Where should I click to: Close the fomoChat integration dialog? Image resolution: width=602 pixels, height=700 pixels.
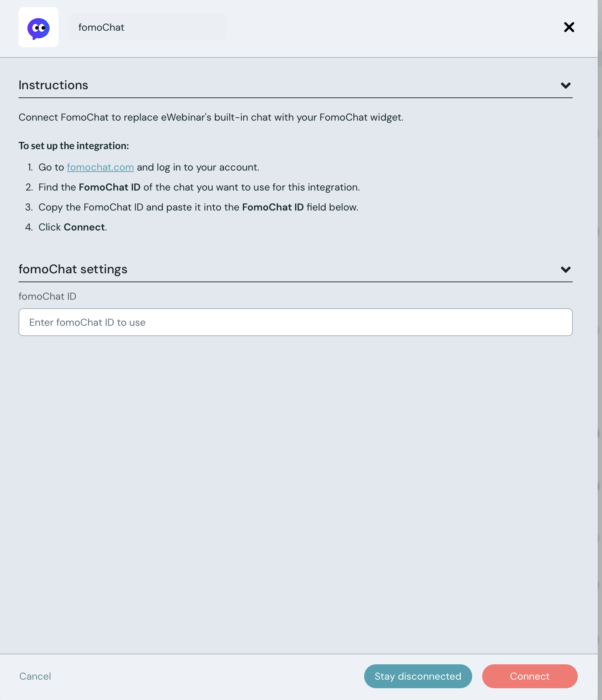(569, 27)
